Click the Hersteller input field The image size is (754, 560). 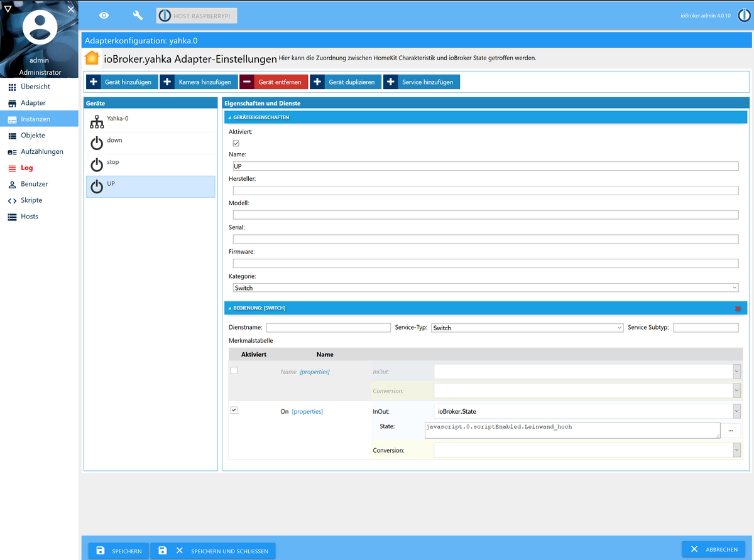486,190
